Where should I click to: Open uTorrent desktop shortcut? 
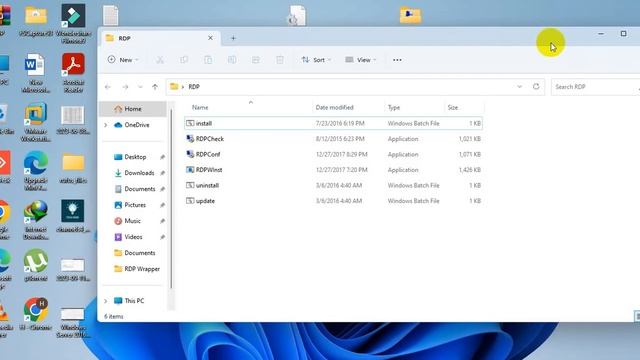pyautogui.click(x=36, y=265)
